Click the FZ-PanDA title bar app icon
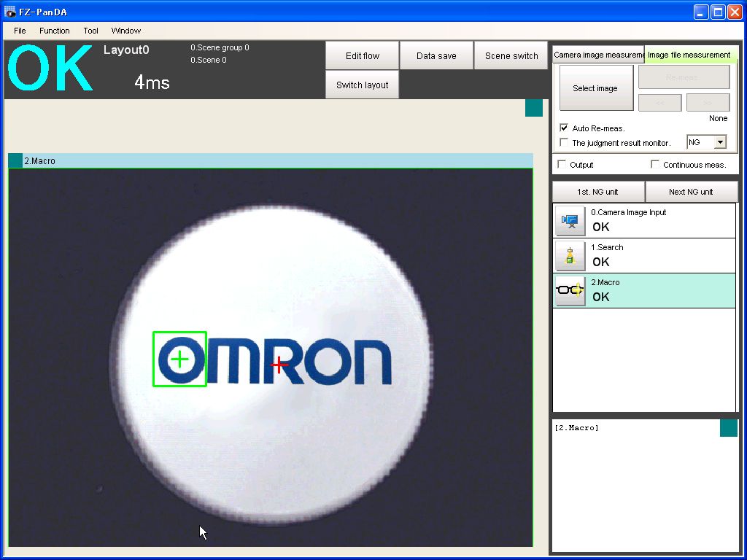The image size is (747, 560). pyautogui.click(x=9, y=12)
